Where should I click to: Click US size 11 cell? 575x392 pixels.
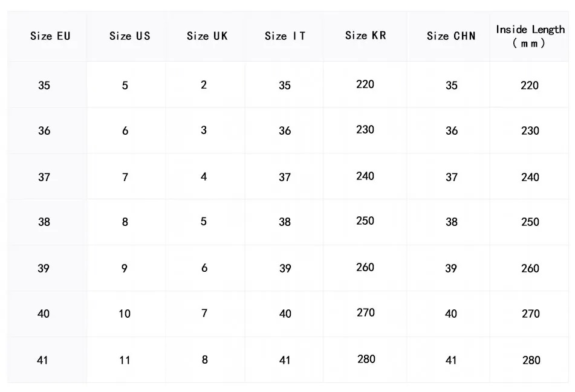[x=125, y=361]
